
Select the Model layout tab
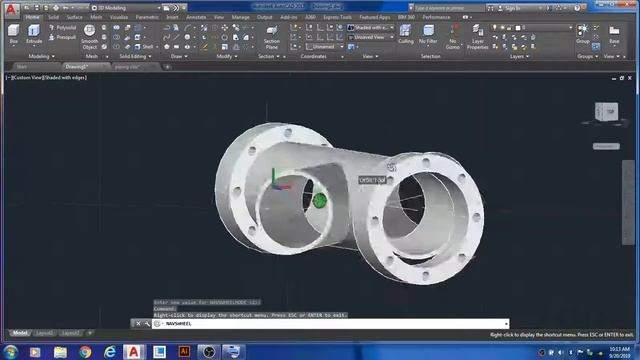20,333
